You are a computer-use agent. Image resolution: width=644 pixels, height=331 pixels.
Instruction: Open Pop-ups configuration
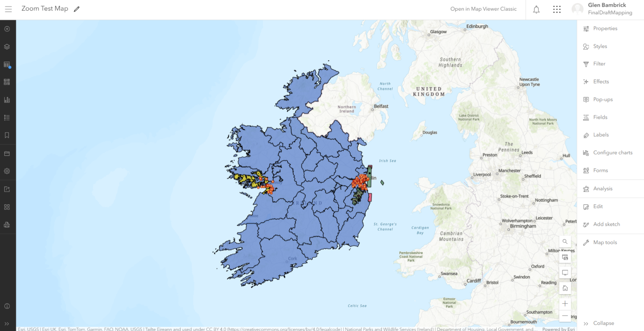click(603, 99)
